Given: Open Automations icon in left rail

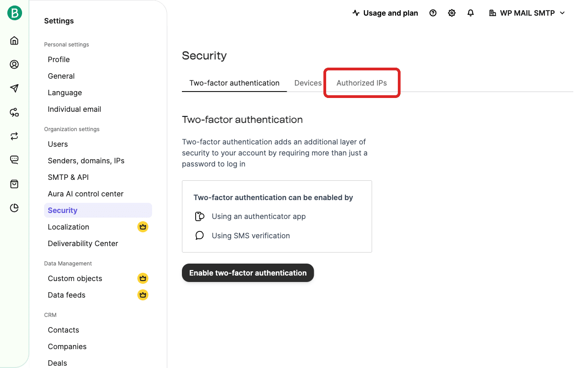Looking at the screenshot, I should [x=14, y=112].
